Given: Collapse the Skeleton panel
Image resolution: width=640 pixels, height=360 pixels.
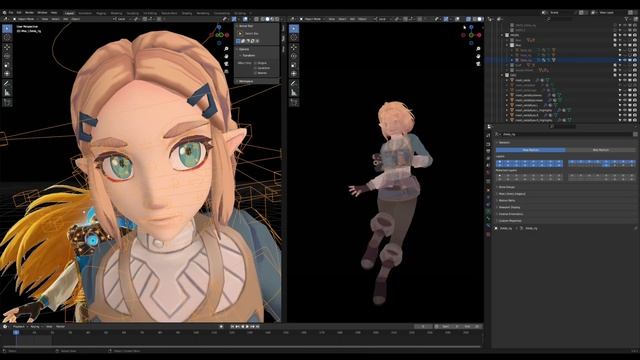Looking at the screenshot, I should pos(504,142).
